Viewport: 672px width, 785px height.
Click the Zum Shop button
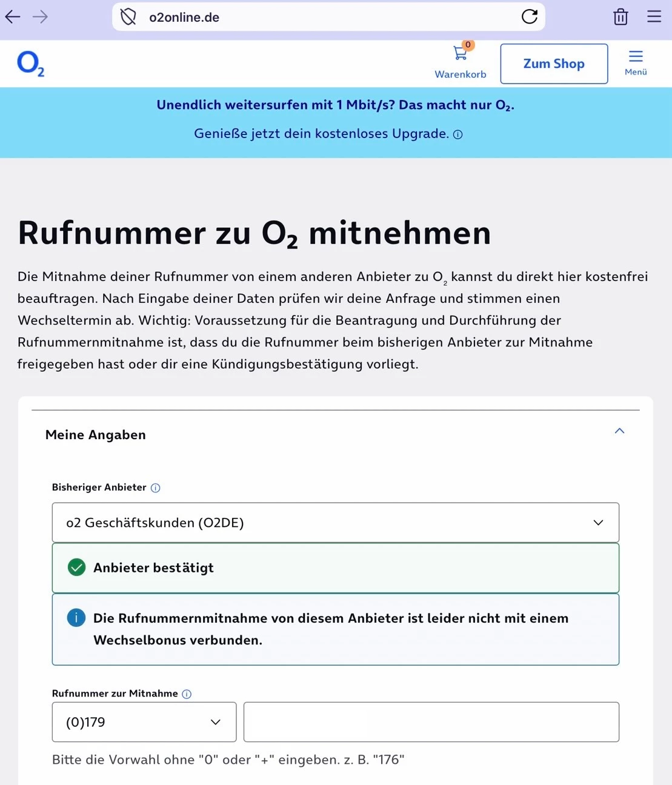click(x=554, y=64)
